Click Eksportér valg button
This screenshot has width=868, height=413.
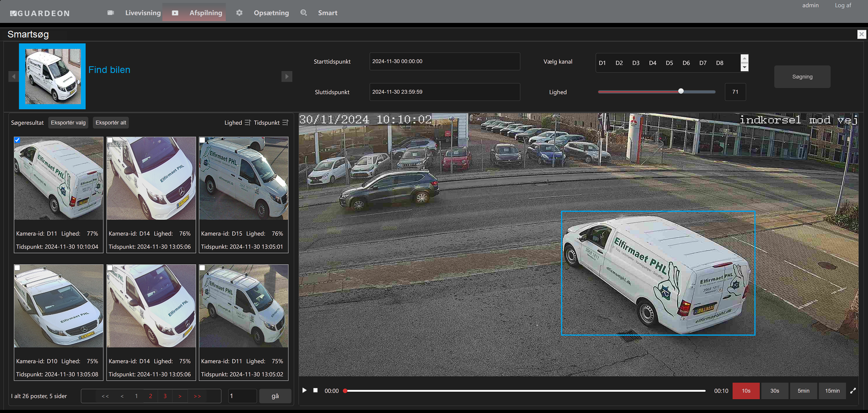68,123
